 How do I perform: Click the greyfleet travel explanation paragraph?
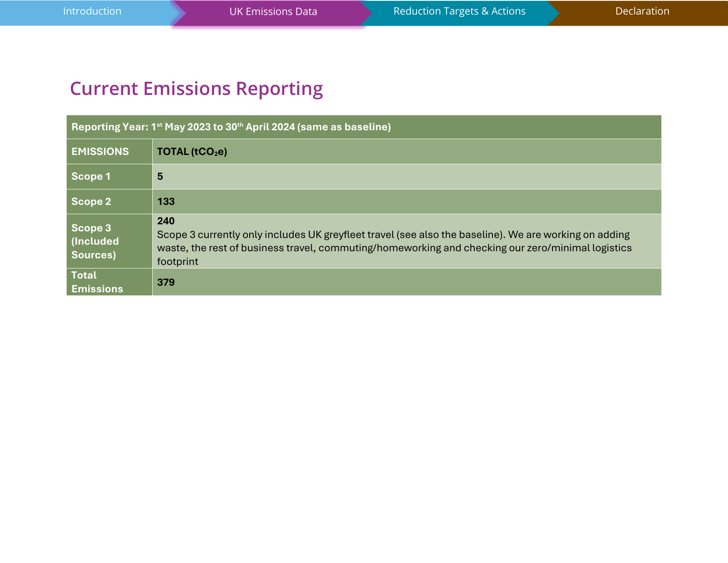click(x=394, y=248)
